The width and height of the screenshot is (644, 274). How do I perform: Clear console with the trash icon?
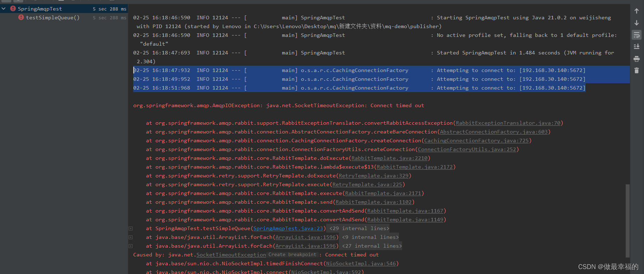point(637,71)
